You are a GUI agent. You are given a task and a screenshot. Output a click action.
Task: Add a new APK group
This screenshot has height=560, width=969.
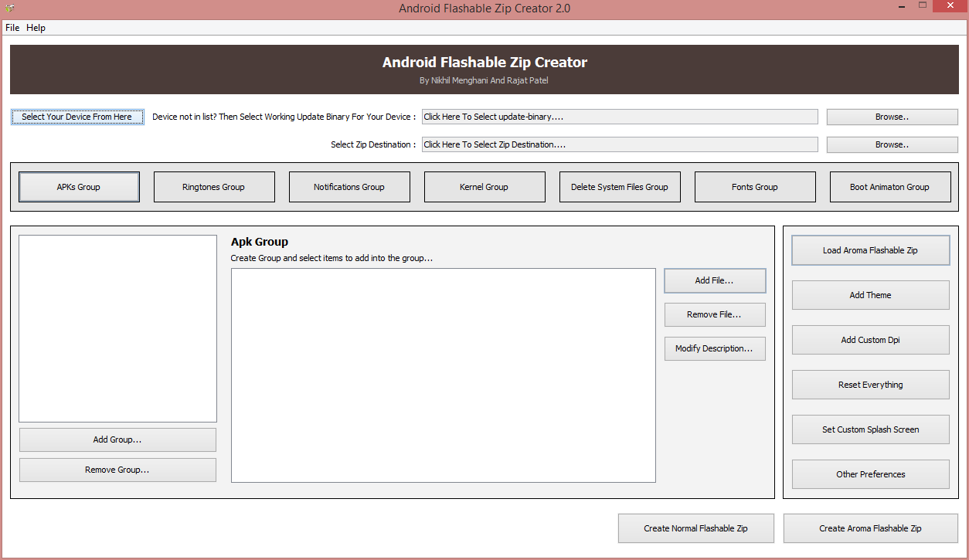point(117,439)
